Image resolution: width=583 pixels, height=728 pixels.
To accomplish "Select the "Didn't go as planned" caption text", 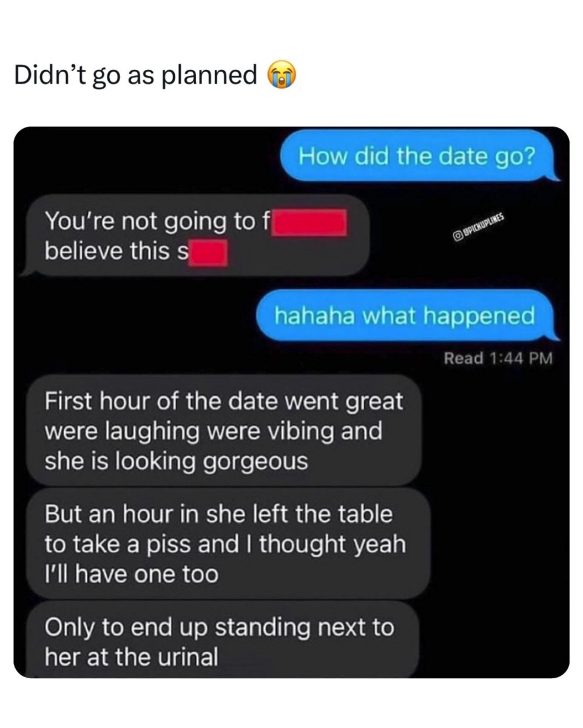I will (135, 75).
